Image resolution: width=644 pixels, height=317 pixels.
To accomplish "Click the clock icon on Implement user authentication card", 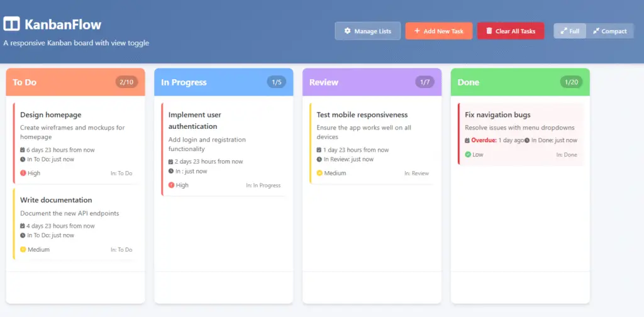I will pos(171,171).
